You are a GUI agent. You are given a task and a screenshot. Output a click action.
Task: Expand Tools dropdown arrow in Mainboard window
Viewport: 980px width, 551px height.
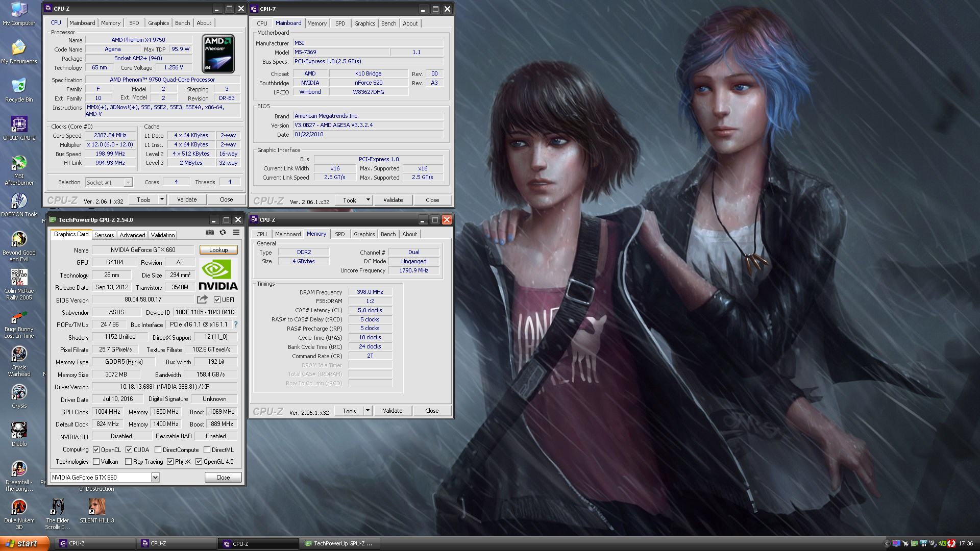tap(368, 200)
